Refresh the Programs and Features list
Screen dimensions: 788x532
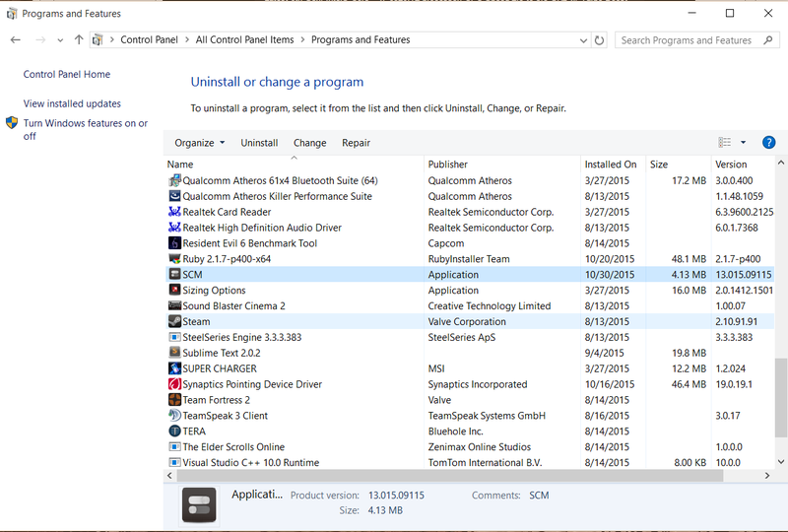(x=599, y=40)
